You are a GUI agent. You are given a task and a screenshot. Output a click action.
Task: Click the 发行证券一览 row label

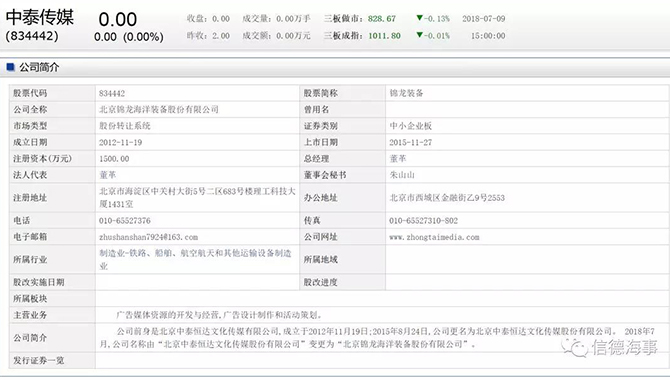click(38, 360)
